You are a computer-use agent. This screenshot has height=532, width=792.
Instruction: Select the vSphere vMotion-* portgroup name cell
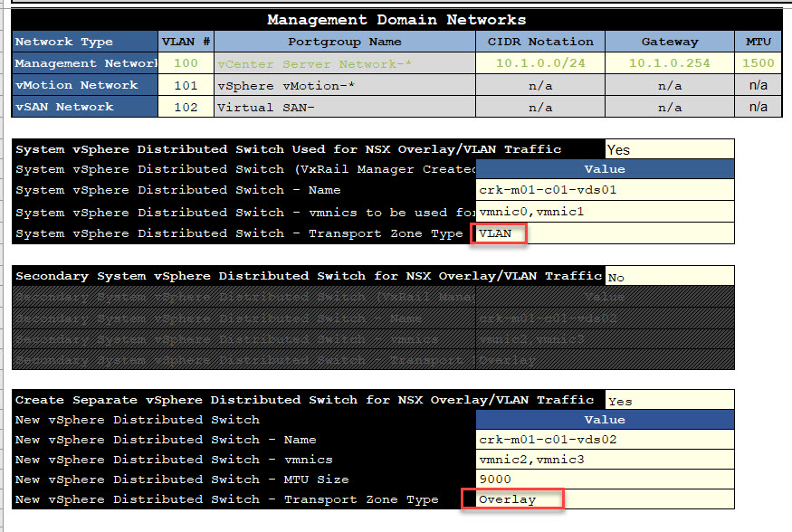[345, 85]
